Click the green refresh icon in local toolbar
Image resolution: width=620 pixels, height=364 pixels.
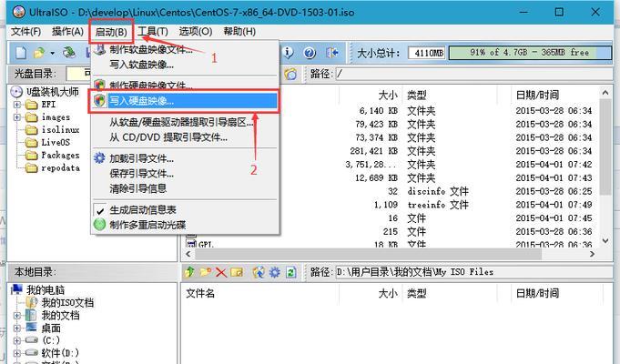tap(291, 272)
